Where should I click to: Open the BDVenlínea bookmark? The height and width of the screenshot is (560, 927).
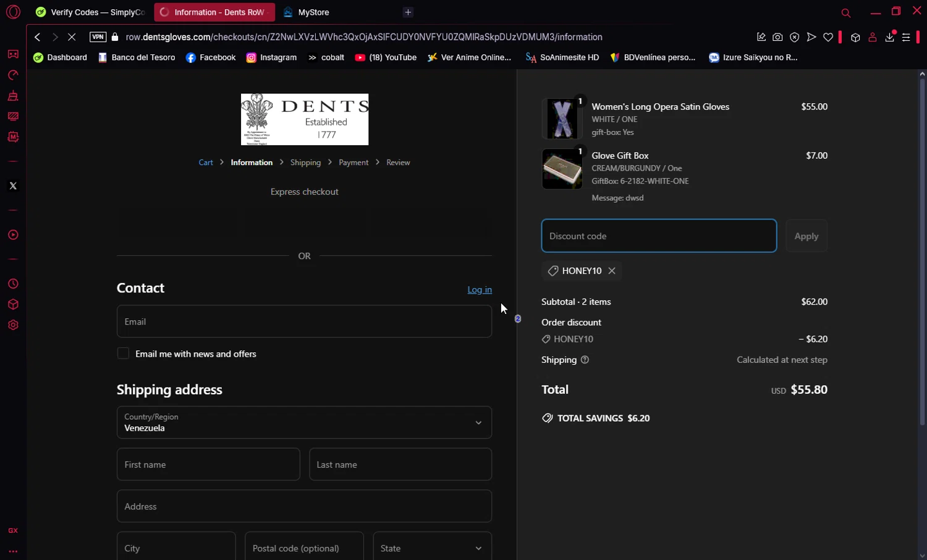(x=652, y=57)
